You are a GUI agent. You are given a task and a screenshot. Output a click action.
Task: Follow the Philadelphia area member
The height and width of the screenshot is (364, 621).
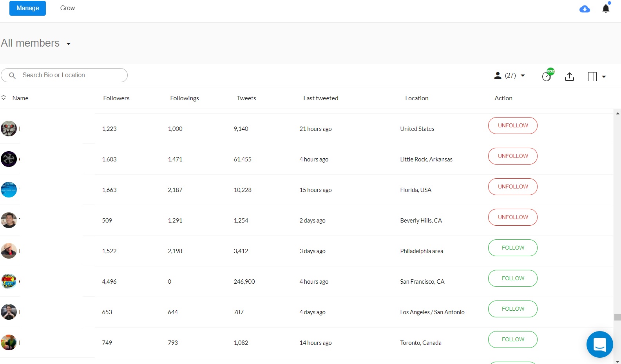click(x=512, y=248)
